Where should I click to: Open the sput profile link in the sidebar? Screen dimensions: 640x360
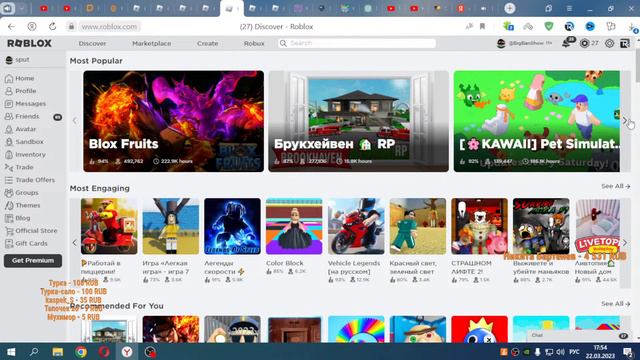(18, 60)
